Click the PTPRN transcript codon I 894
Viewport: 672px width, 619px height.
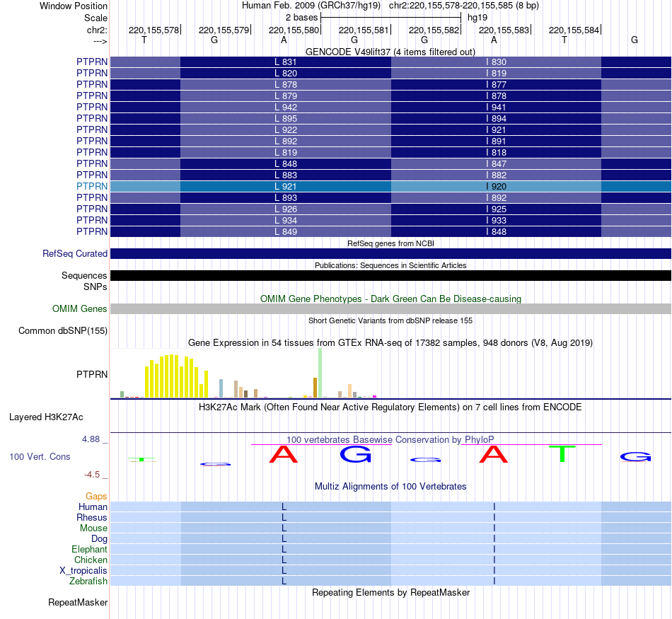(497, 118)
